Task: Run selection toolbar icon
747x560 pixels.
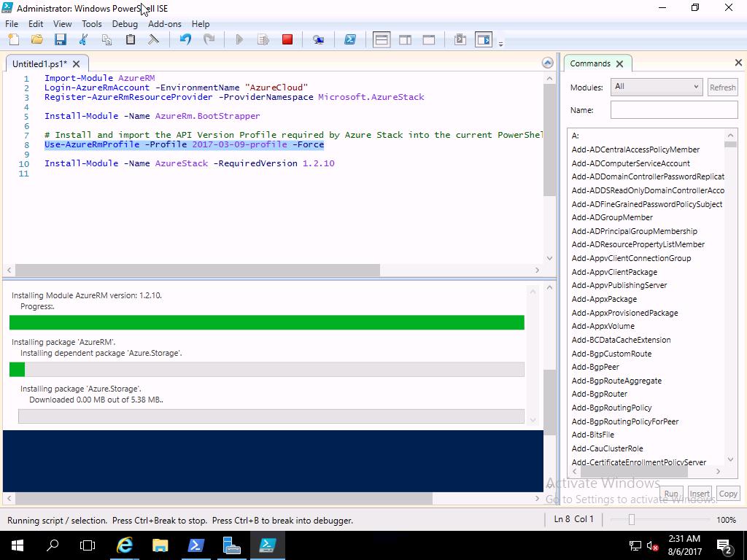Action: (x=263, y=39)
